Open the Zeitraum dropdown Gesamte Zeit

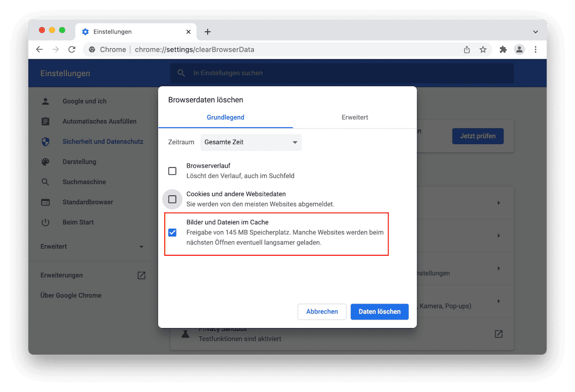click(251, 142)
